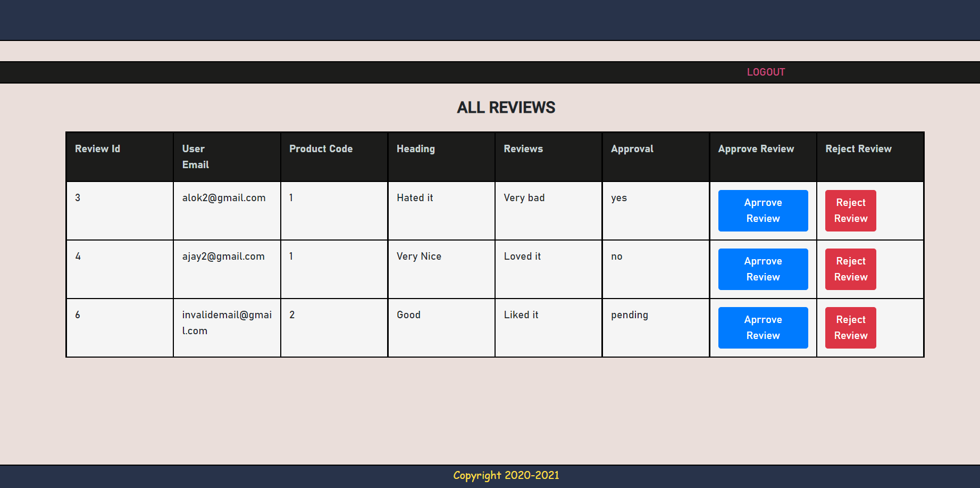Screen dimensions: 980x488
Task: Approve review 3 from alok2@gmail.com
Action: (x=763, y=211)
